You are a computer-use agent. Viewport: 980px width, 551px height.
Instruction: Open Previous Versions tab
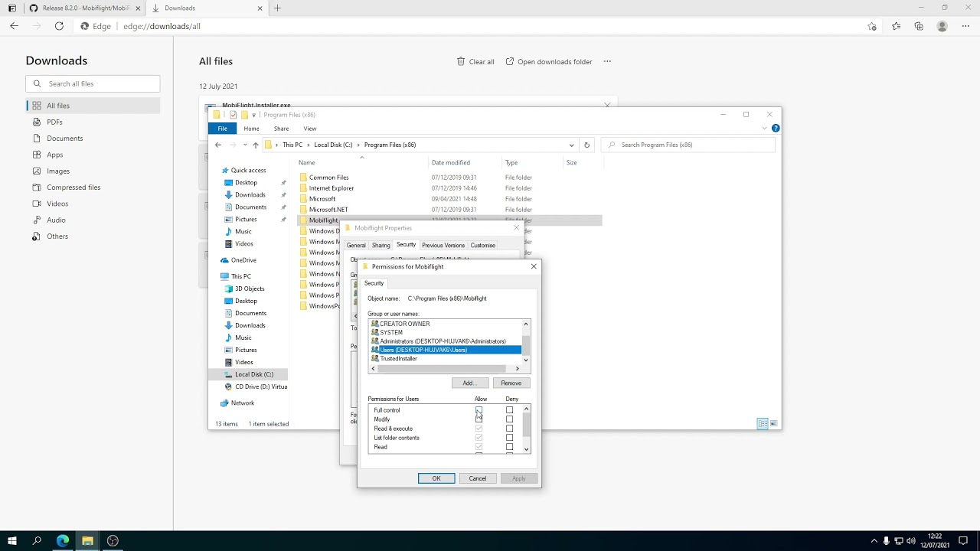tap(443, 245)
